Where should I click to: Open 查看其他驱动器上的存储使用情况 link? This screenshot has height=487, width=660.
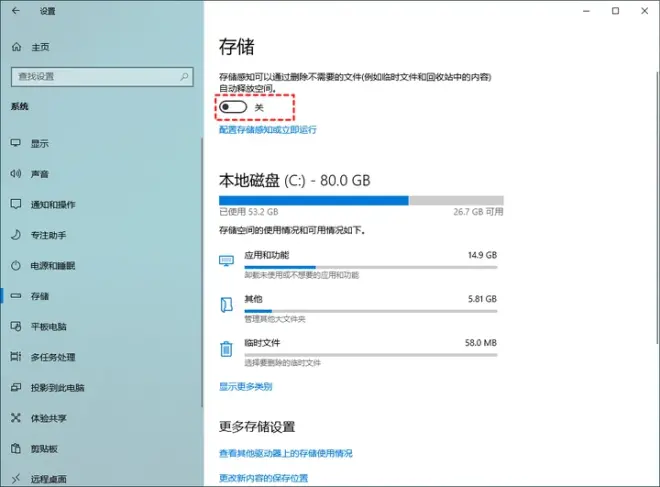[285, 453]
